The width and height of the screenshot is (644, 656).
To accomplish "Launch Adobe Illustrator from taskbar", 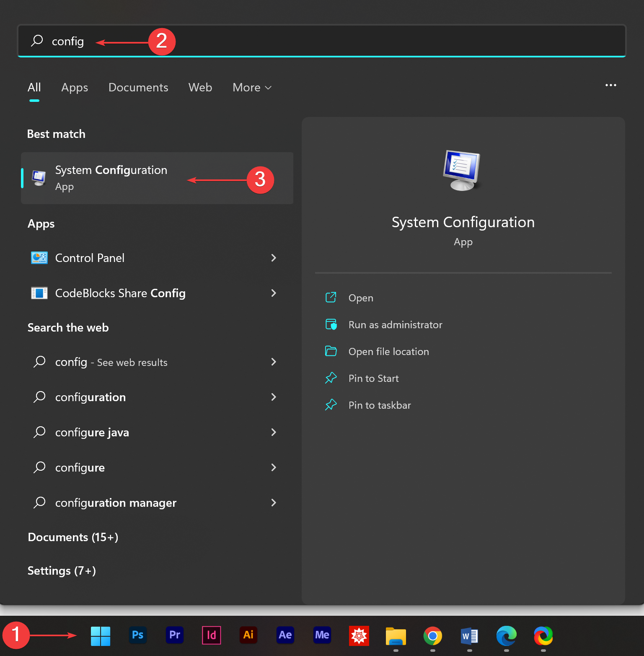I will pos(248,635).
